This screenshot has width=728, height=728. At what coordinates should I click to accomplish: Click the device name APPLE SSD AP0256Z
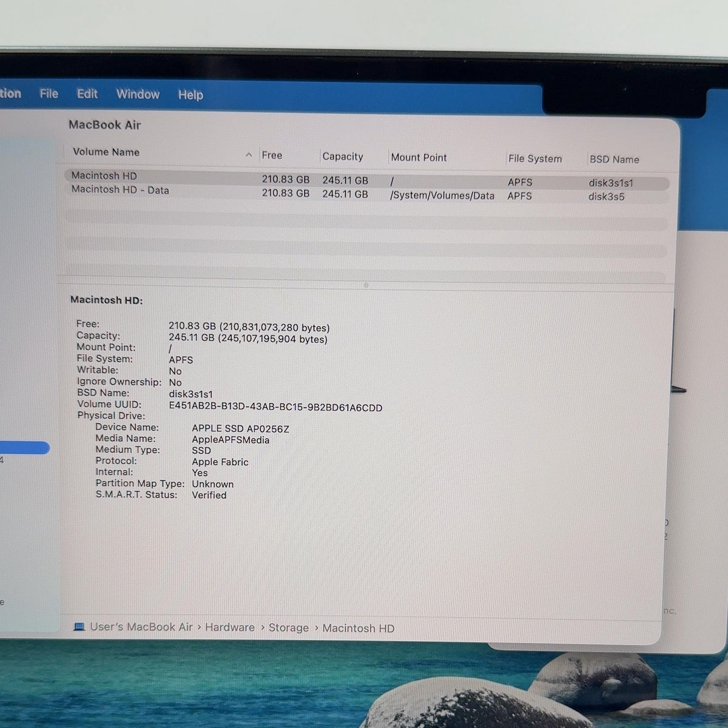(241, 429)
